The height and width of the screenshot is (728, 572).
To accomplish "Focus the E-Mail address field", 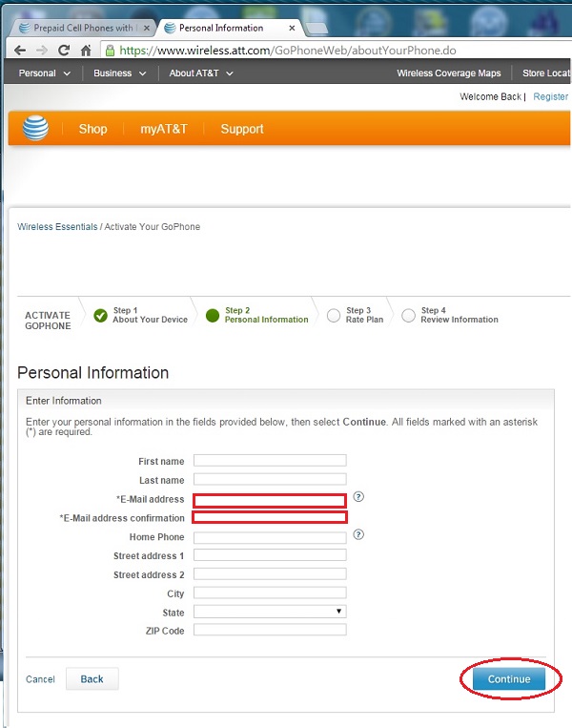I will (270, 501).
